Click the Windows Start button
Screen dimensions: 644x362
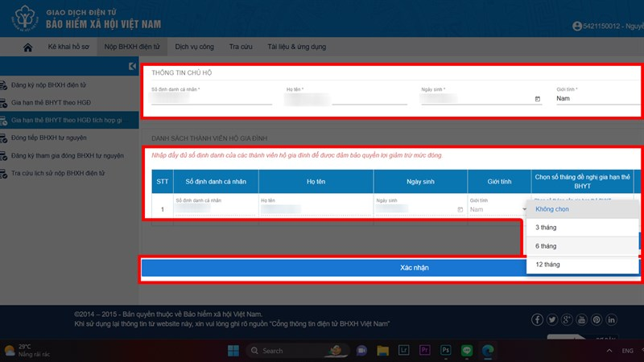tap(233, 351)
